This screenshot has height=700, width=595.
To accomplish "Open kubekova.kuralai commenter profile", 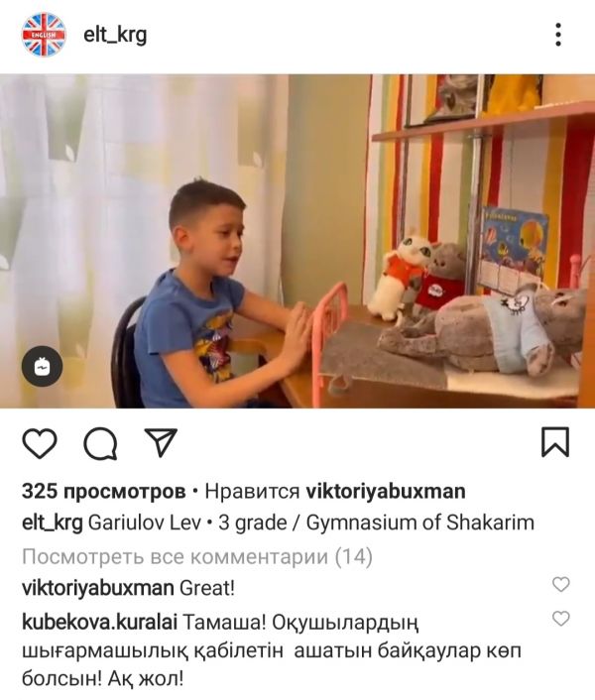I will point(99,622).
